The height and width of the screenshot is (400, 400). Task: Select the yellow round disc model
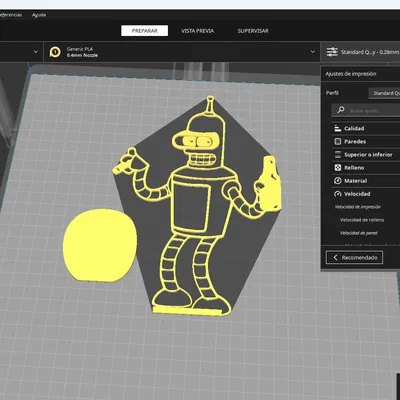point(100,245)
